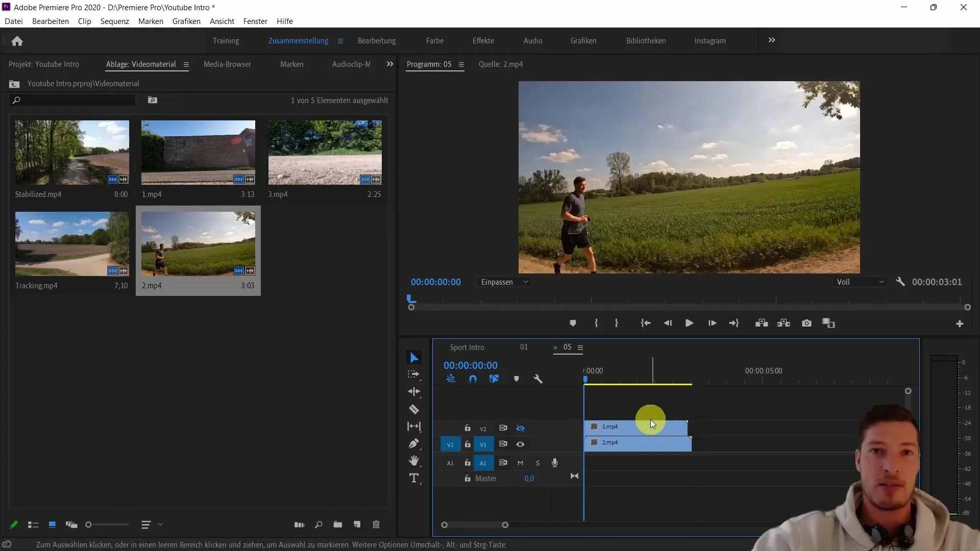This screenshot has height=551, width=980.
Task: Open the Grafiken menu
Action: (186, 21)
